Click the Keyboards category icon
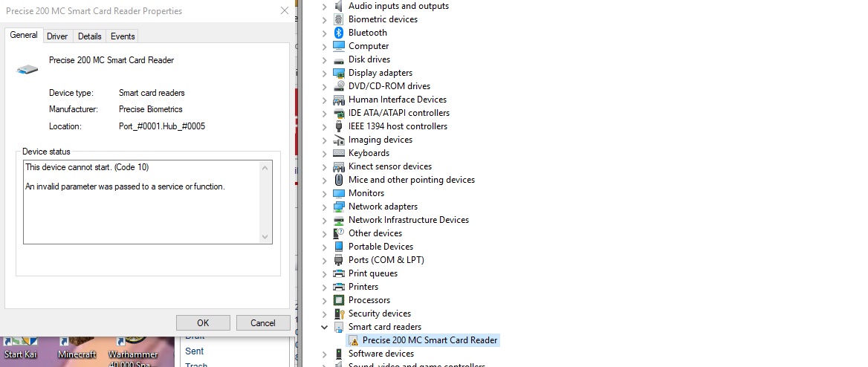This screenshot has height=367, width=868. coord(339,153)
